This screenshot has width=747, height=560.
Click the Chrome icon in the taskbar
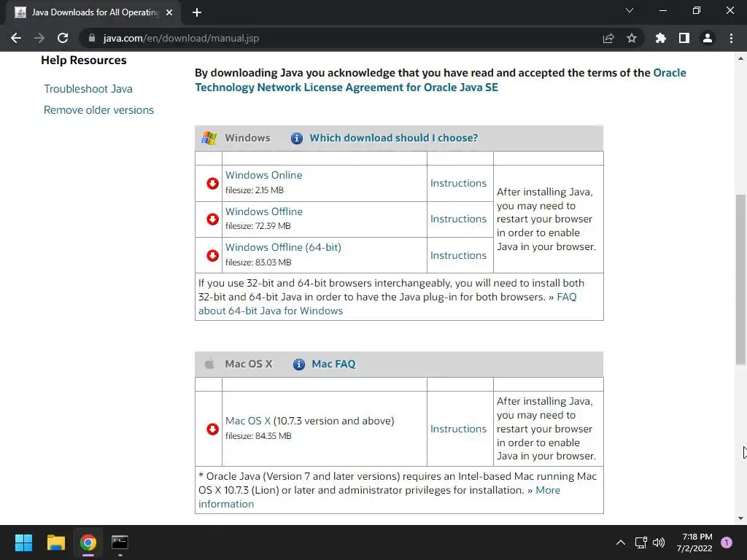tap(88, 542)
